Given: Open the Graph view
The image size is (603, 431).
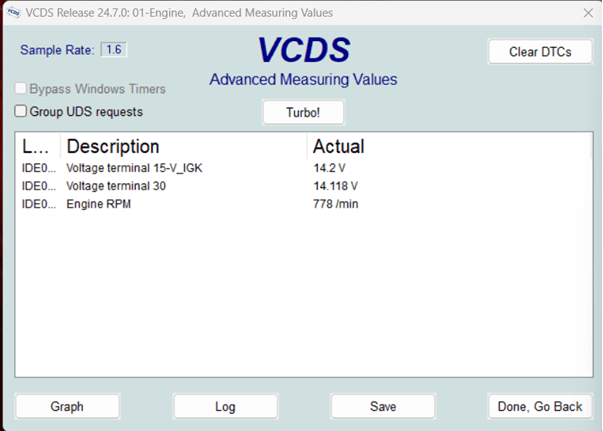Looking at the screenshot, I should [x=67, y=406].
